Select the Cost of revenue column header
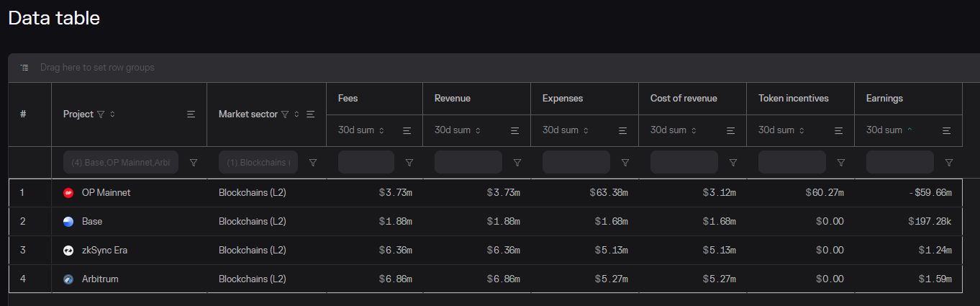 pyautogui.click(x=684, y=99)
